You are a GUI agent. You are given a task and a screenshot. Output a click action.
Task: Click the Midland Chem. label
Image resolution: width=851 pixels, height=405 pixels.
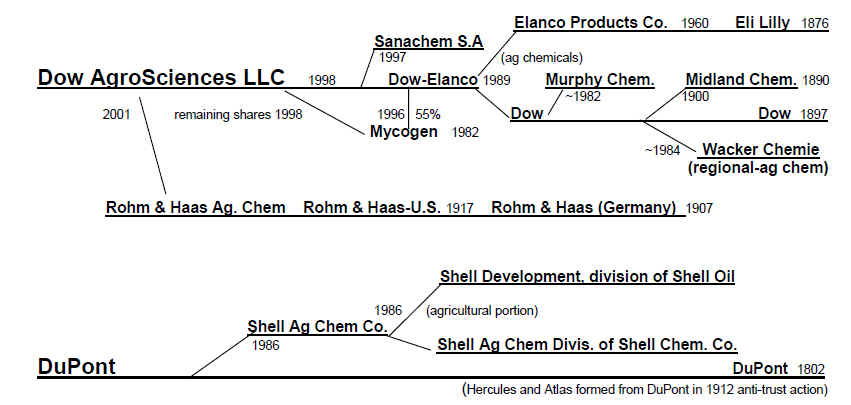(x=741, y=80)
